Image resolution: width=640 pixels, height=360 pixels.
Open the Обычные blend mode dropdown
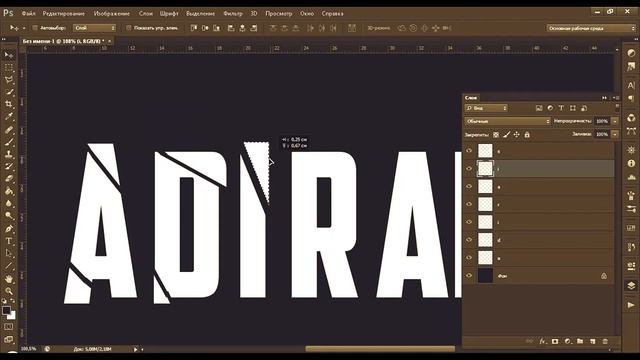click(508, 121)
